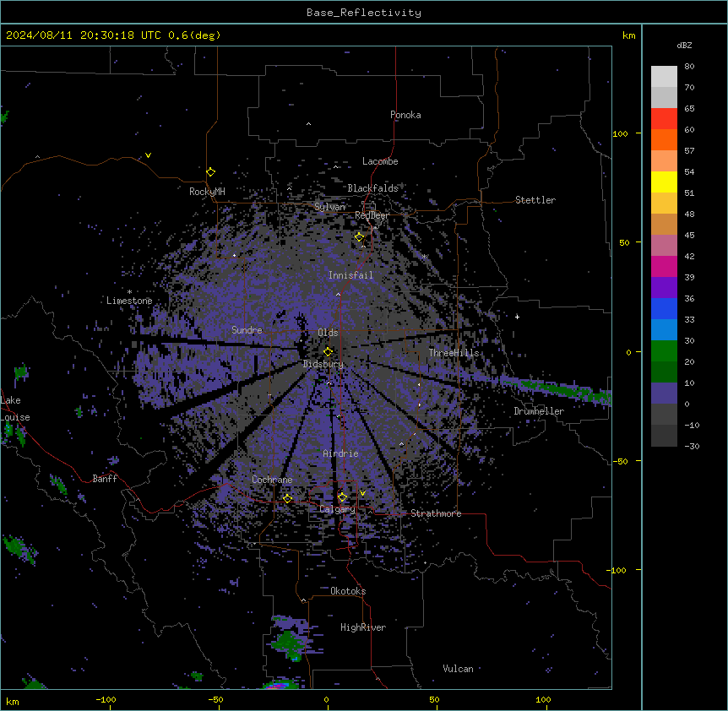
Task: Click the yellow V marker northwest of RockyMH
Action: [148, 155]
